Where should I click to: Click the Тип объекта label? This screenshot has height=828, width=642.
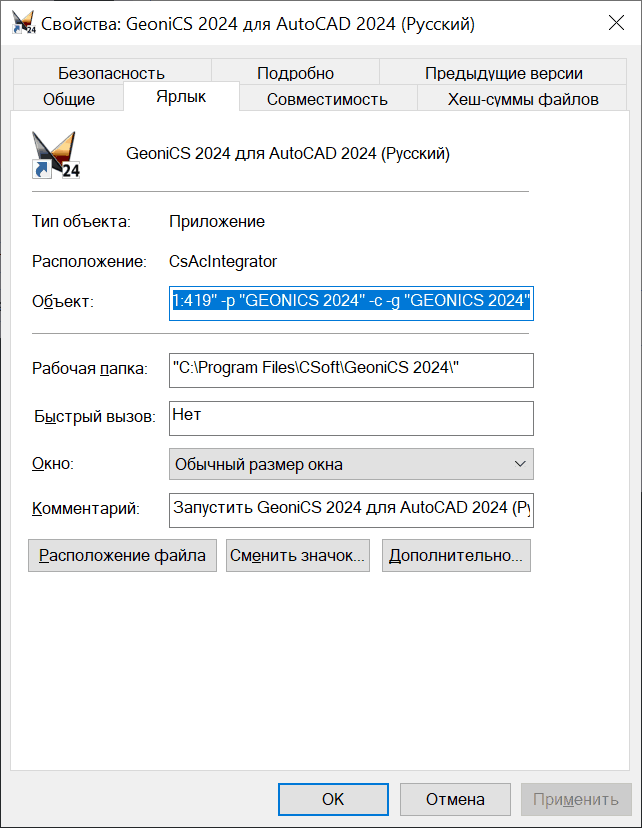(81, 221)
